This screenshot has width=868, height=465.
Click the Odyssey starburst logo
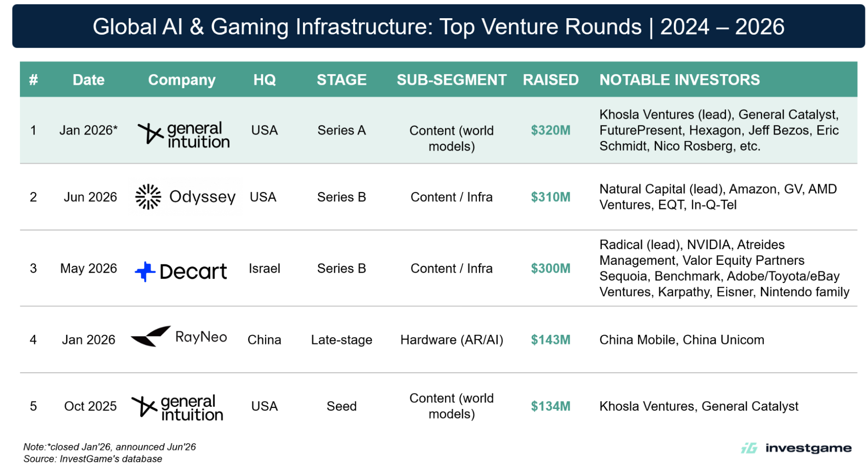(x=148, y=197)
